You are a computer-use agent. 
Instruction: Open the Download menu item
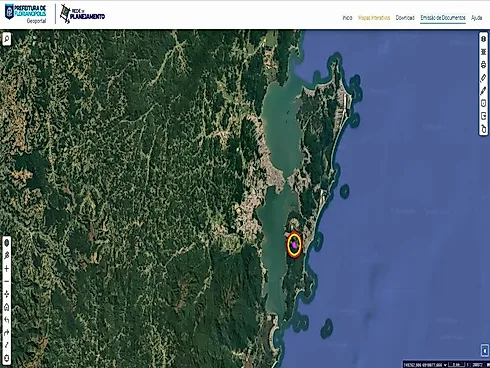[405, 18]
